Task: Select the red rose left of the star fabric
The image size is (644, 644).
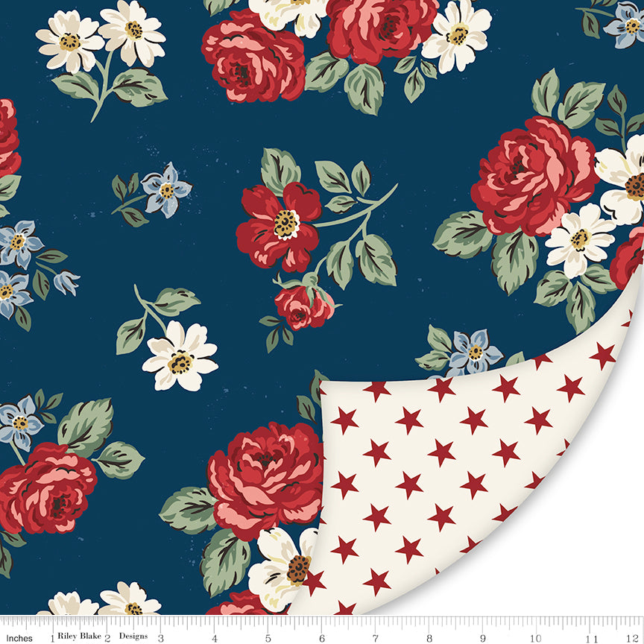Action: [x=265, y=477]
